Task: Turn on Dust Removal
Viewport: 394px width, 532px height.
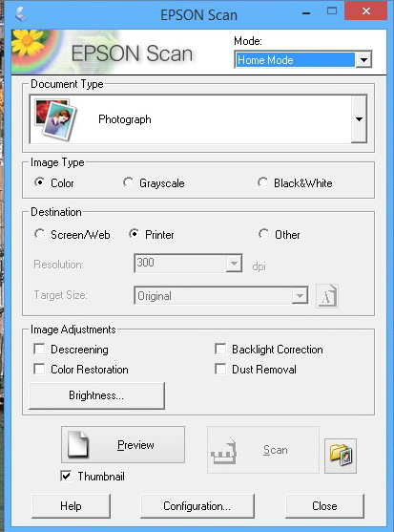Action: point(220,369)
